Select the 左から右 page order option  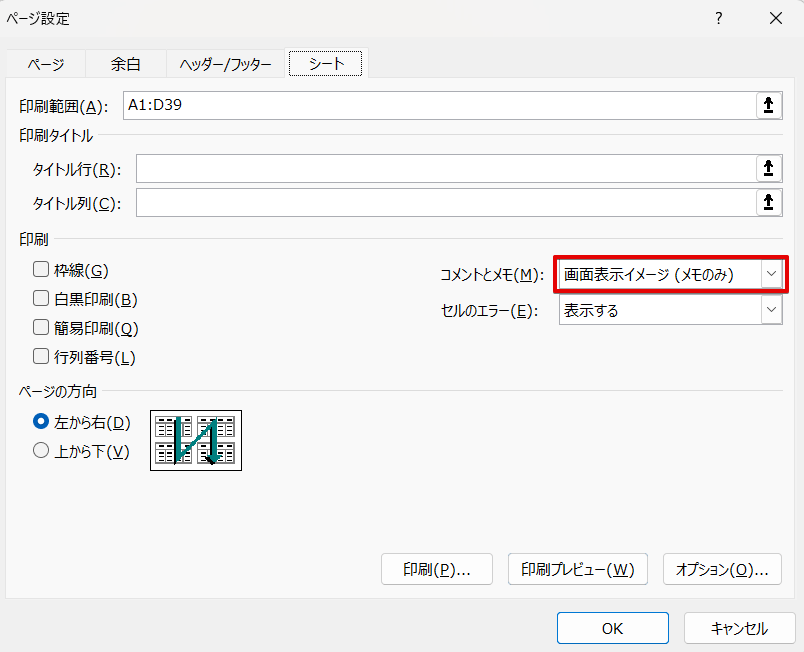pyautogui.click(x=40, y=422)
